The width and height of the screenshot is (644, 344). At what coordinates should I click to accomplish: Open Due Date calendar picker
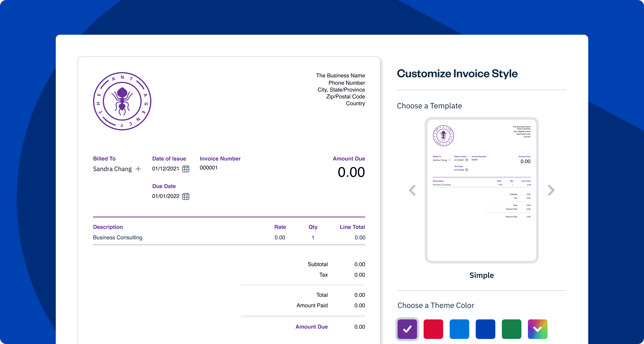[186, 196]
